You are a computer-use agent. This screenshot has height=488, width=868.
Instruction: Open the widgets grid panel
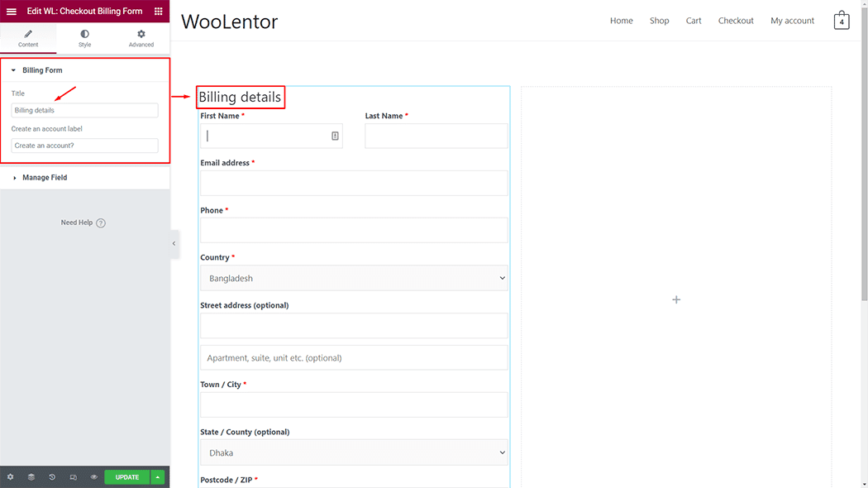pyautogui.click(x=159, y=12)
